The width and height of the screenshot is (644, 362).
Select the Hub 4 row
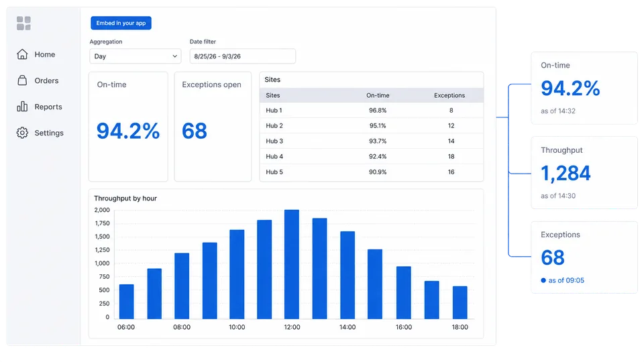point(371,156)
